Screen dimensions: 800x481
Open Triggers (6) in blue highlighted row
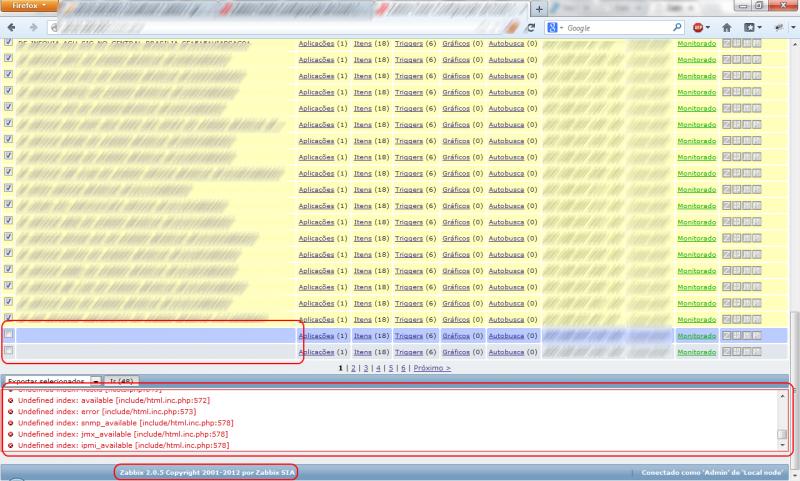[409, 336]
